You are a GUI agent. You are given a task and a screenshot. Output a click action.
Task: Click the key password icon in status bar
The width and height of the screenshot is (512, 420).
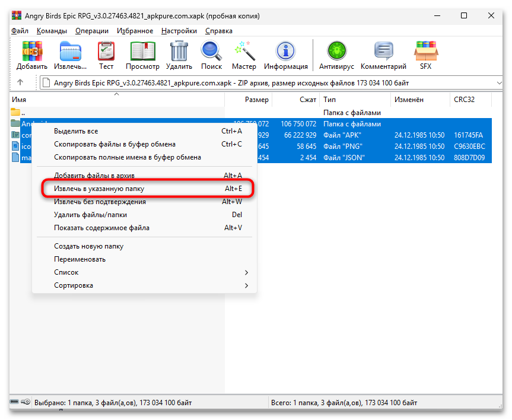pos(26,402)
